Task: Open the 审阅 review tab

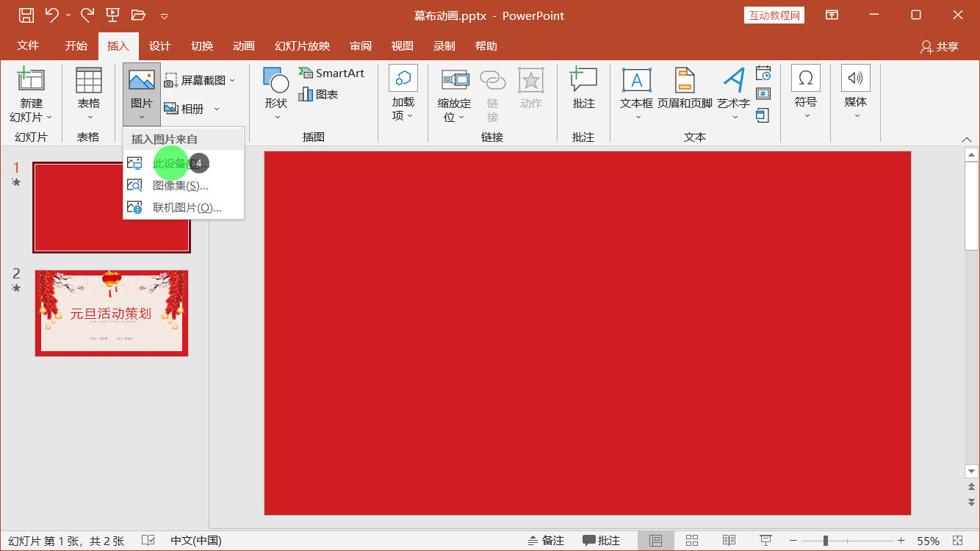Action: point(361,46)
